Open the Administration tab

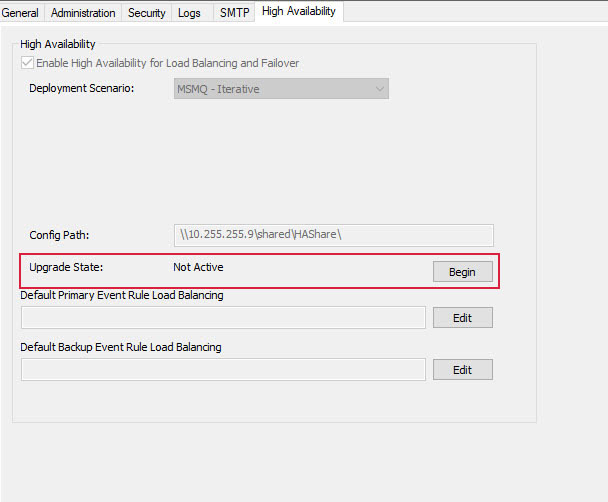83,13
